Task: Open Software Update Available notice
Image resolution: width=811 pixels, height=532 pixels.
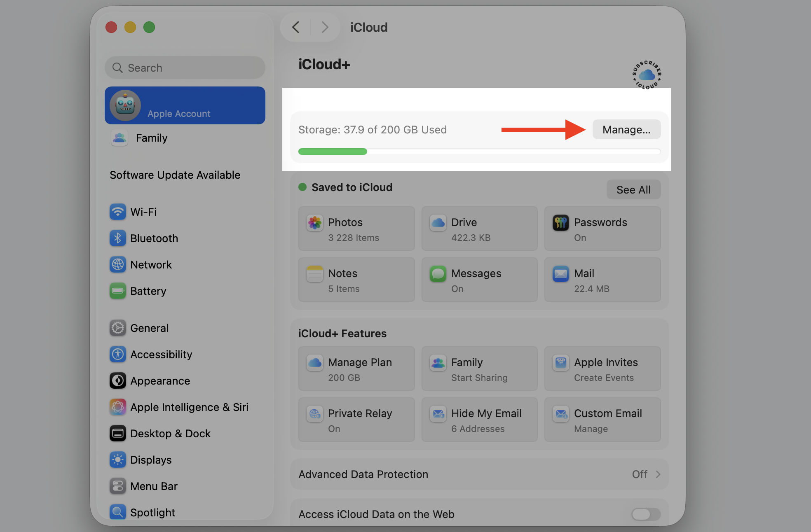Action: (175, 175)
